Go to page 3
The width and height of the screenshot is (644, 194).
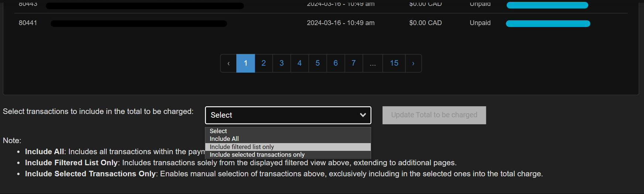pos(281,63)
